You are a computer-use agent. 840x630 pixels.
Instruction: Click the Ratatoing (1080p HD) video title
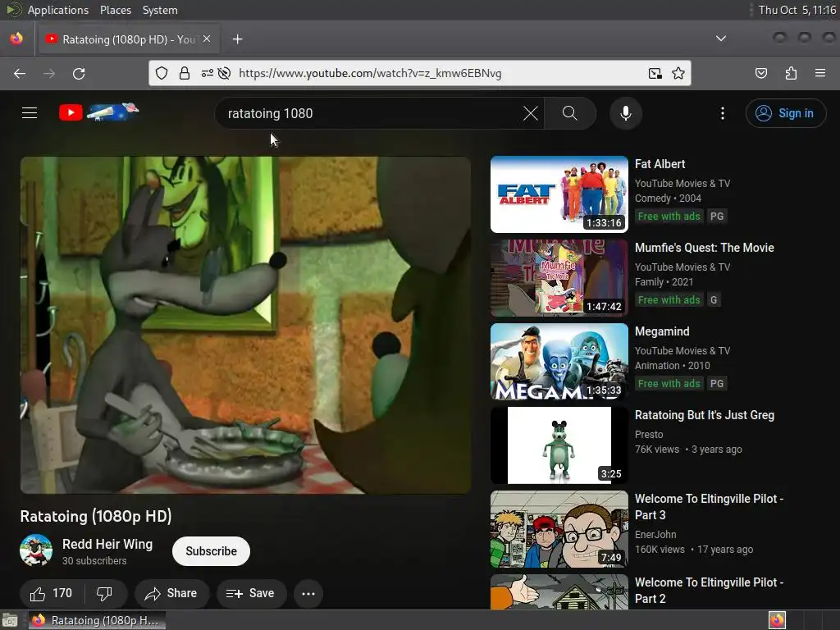click(96, 516)
